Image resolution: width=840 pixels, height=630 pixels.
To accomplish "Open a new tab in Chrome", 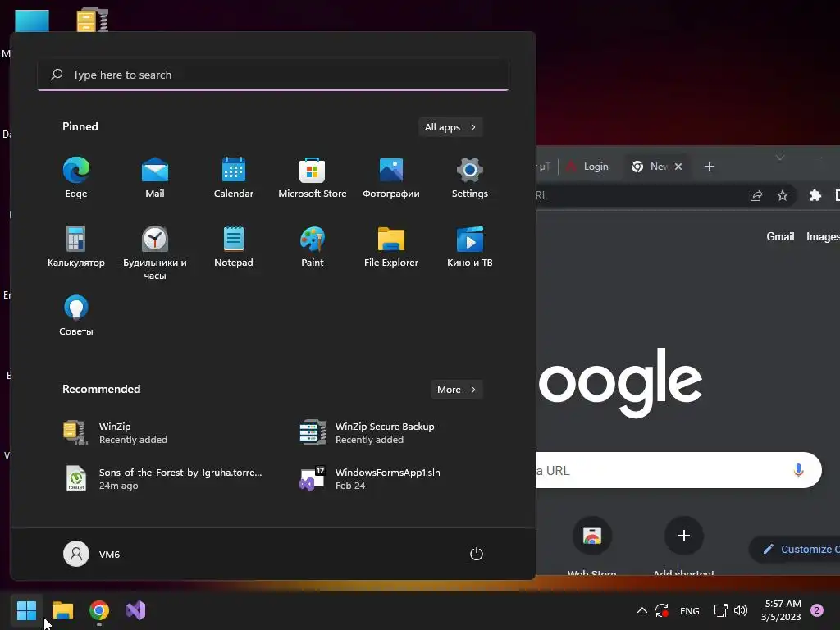I will [710, 167].
